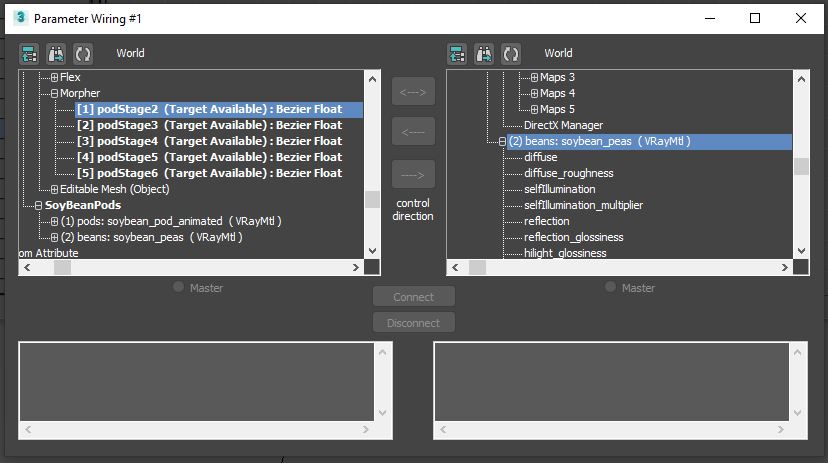Collapse the Morpher node

55,93
